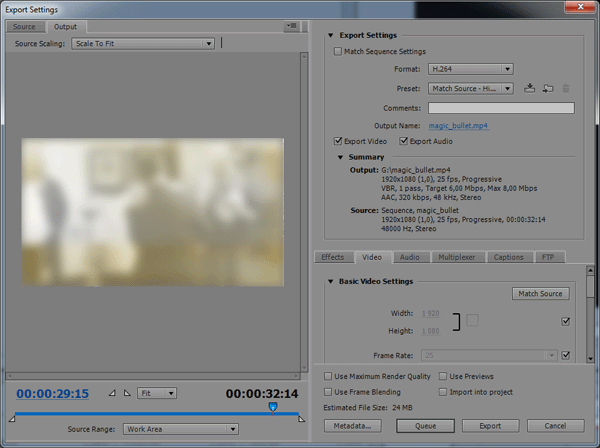The width and height of the screenshot is (600, 448).
Task: Click the blue playhead on the timeline
Action: point(273,407)
